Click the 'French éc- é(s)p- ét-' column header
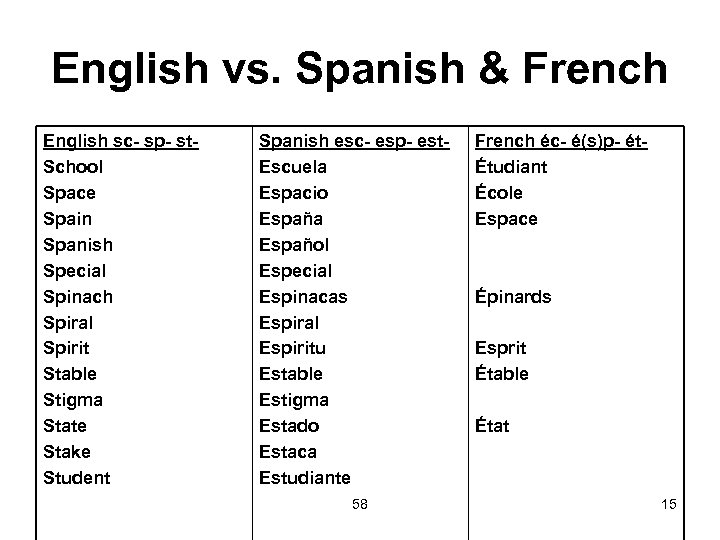720x540 pixels. tap(563, 141)
